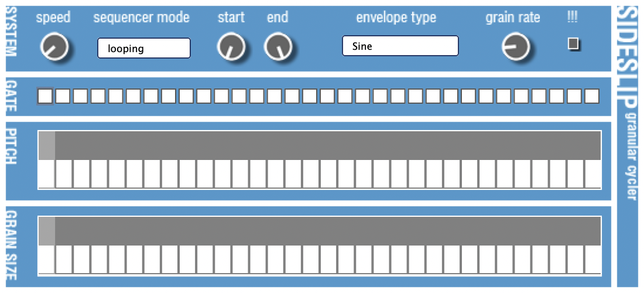Toggle the third gate step box
This screenshot has width=644, height=293.
(81, 96)
